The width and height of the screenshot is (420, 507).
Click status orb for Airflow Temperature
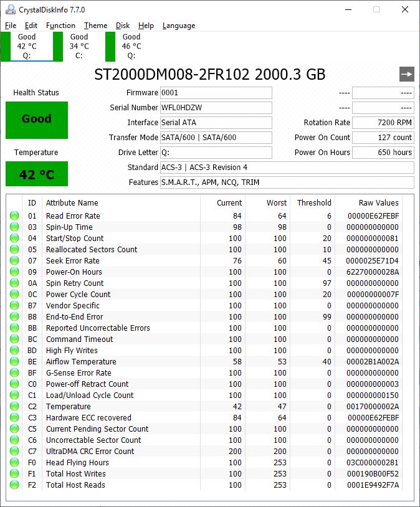click(x=14, y=361)
